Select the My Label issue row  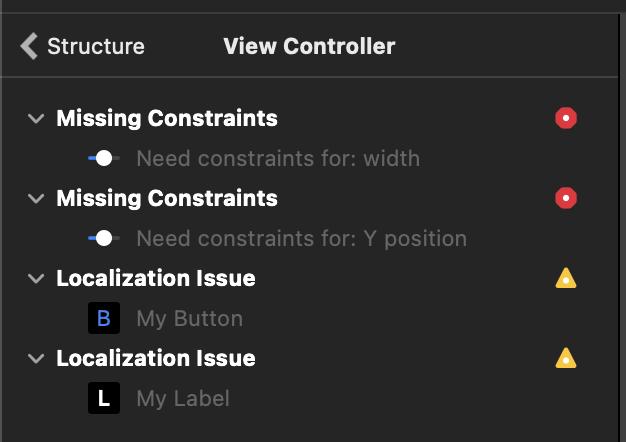183,399
